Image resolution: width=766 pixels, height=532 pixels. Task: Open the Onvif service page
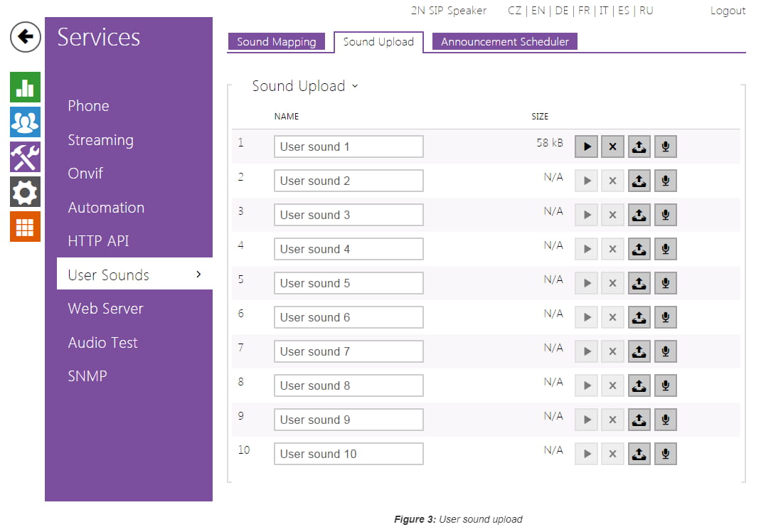point(85,174)
